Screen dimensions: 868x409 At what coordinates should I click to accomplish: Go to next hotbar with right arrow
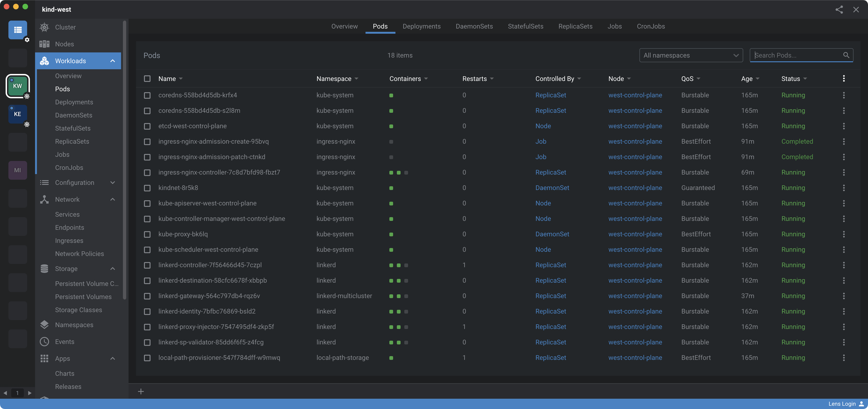click(30, 393)
